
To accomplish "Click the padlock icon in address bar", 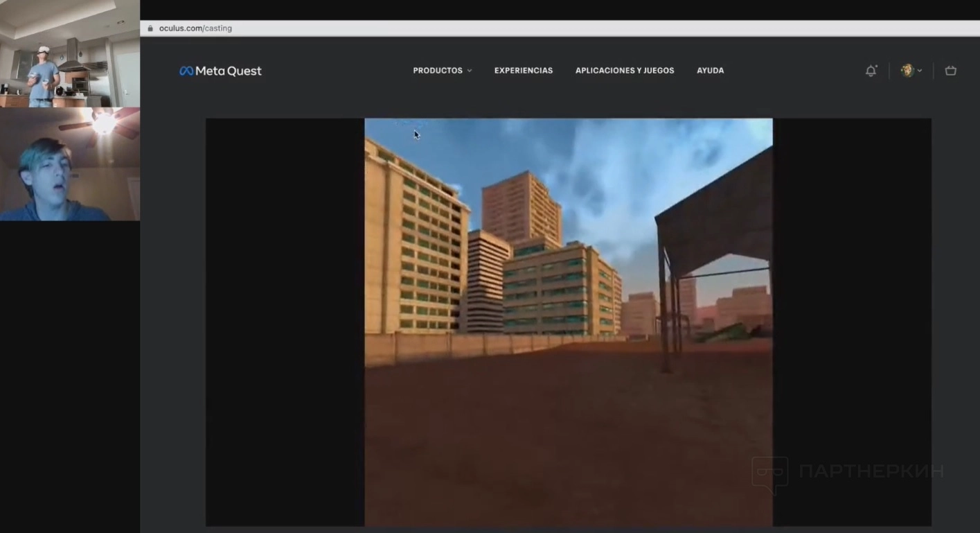I will tap(150, 28).
